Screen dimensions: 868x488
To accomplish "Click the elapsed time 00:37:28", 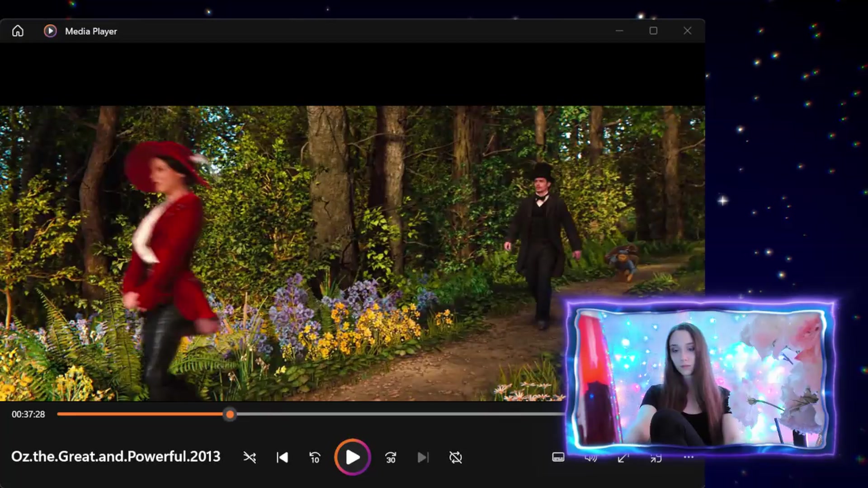I will pos(28,414).
